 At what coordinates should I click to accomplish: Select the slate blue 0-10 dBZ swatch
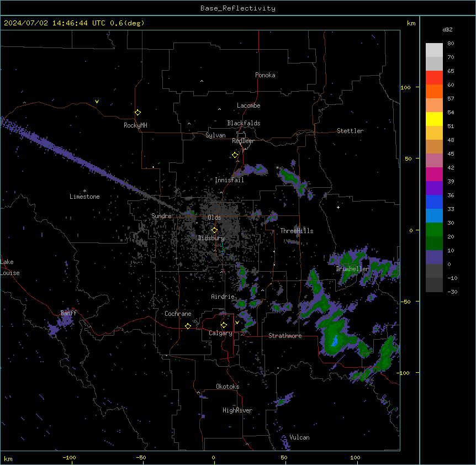point(434,257)
